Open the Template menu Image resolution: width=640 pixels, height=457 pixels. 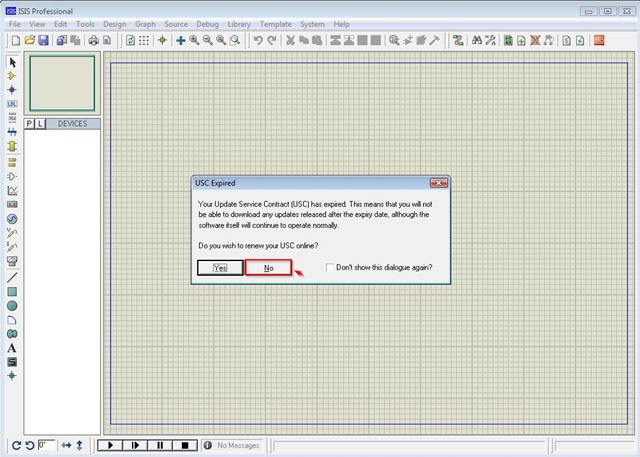[276, 24]
